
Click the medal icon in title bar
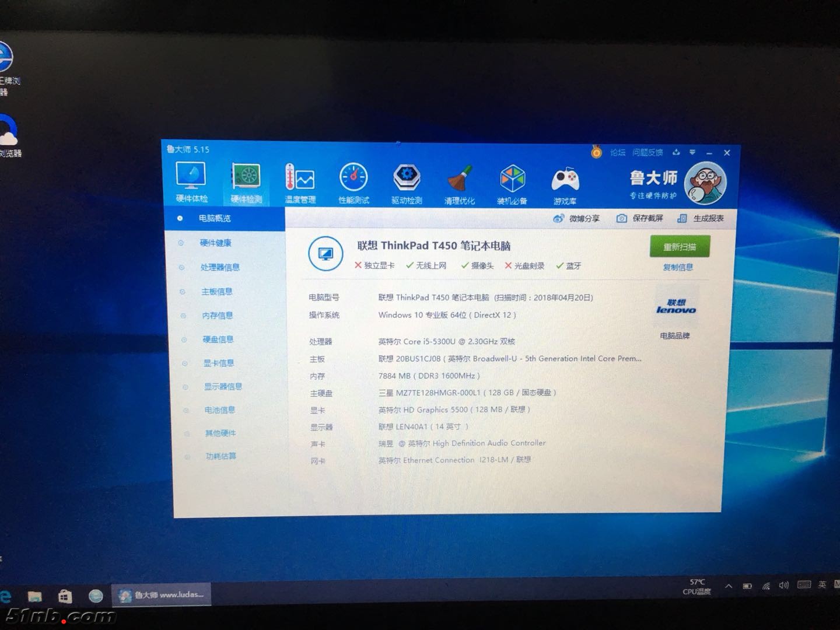[596, 152]
